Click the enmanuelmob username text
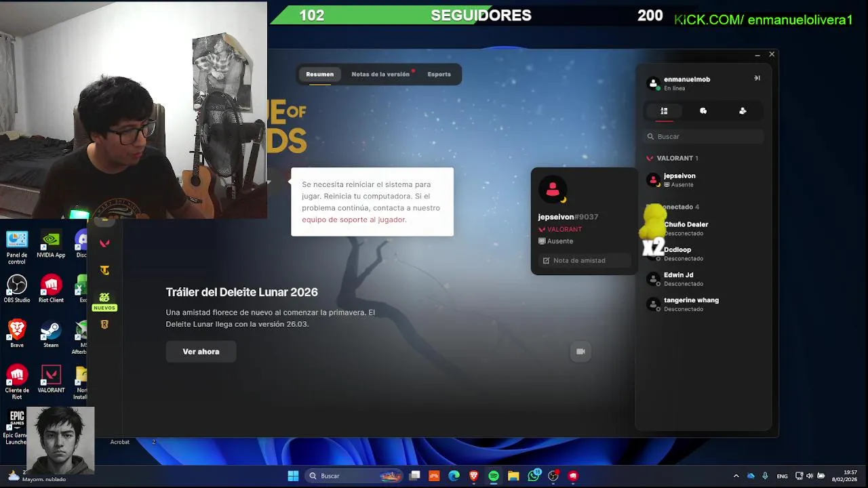The height and width of the screenshot is (488, 868). pos(686,79)
